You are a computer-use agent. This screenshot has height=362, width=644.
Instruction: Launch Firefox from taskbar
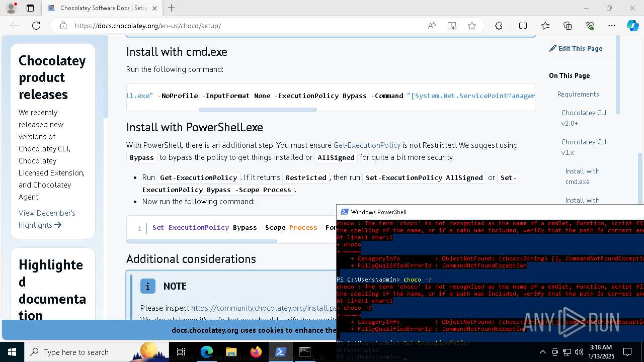[x=256, y=352]
